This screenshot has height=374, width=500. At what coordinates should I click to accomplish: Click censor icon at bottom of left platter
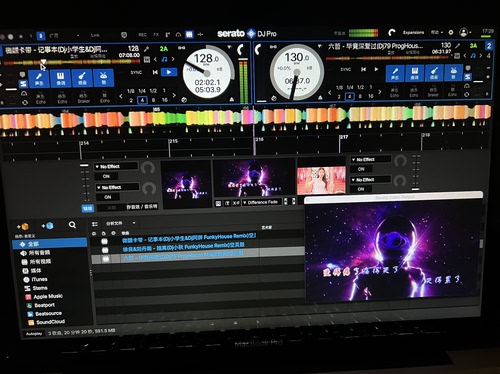click(184, 99)
